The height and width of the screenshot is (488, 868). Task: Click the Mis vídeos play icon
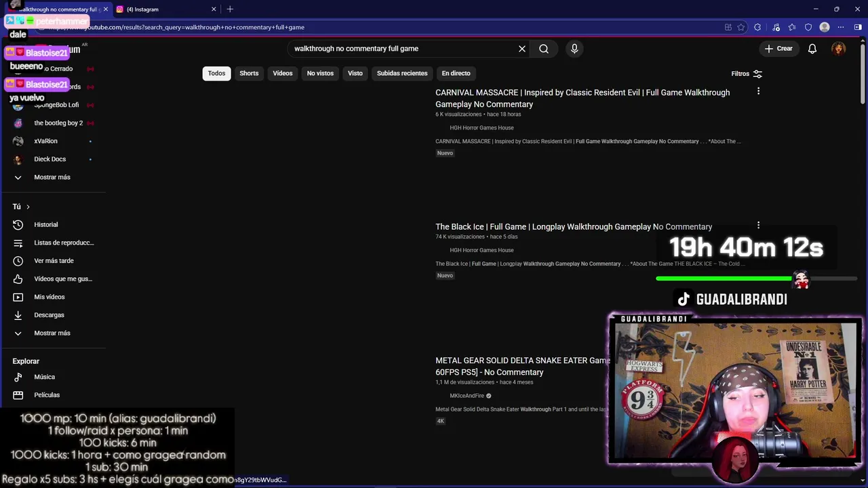pos(18,297)
